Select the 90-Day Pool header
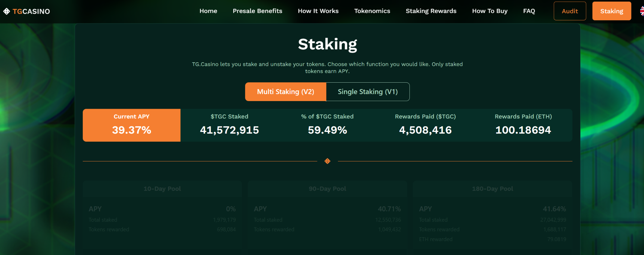This screenshot has width=644, height=255. 327,189
